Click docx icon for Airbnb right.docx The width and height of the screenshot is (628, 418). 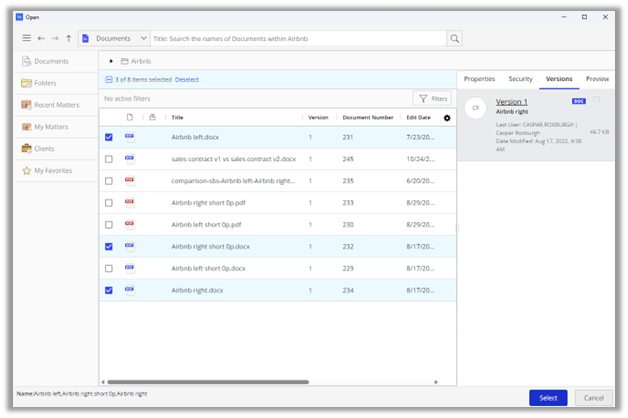[x=129, y=290]
